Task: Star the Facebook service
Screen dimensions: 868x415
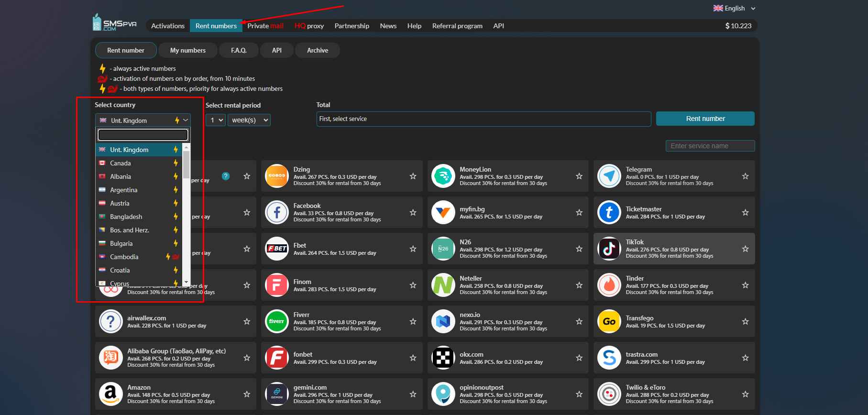Action: (413, 212)
